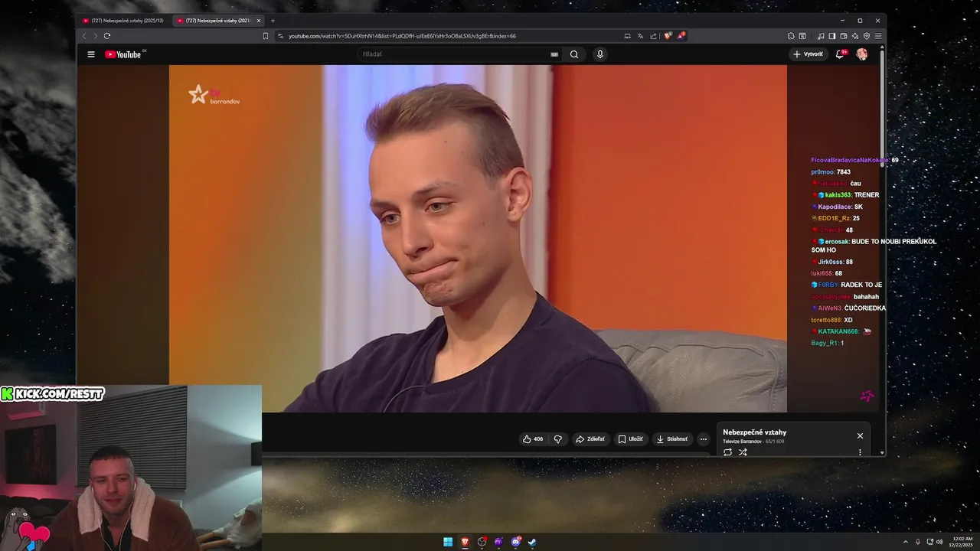This screenshot has width=980, height=551.
Task: Click Vytvoriť create button
Action: (808, 54)
